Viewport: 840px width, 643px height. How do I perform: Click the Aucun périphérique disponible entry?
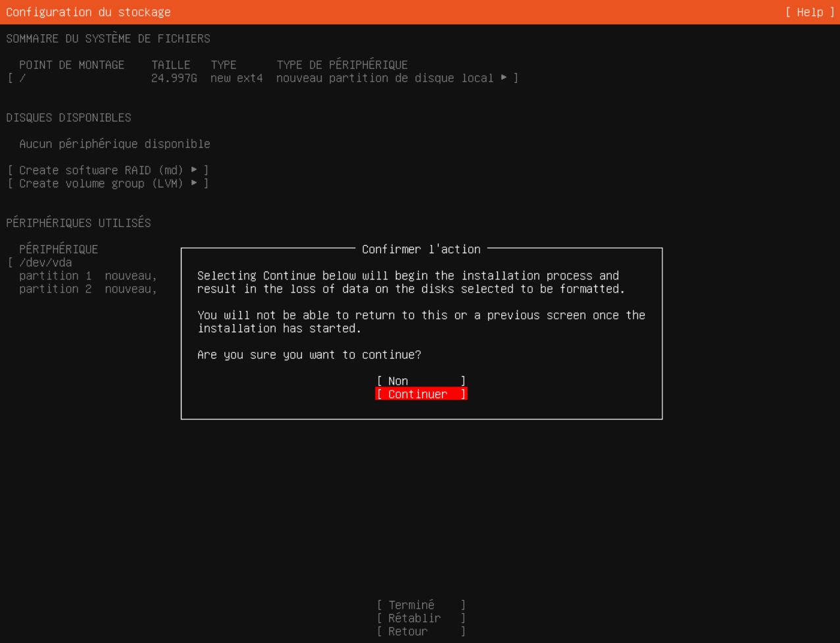point(113,143)
